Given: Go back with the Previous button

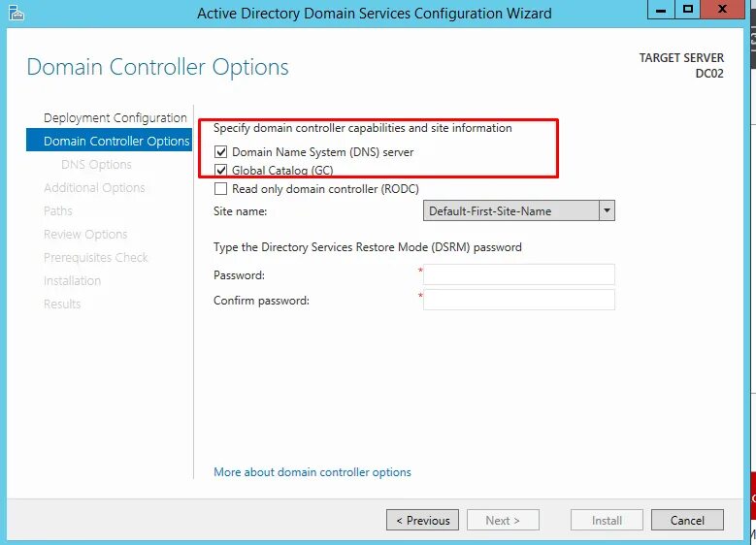Looking at the screenshot, I should coord(422,520).
